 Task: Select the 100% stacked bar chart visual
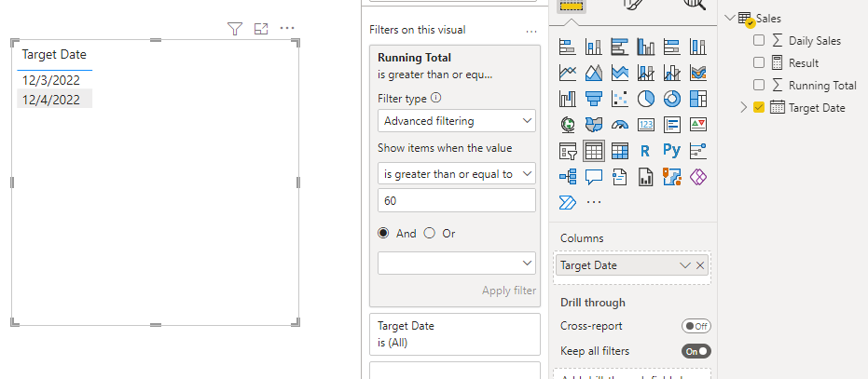pyautogui.click(x=671, y=47)
